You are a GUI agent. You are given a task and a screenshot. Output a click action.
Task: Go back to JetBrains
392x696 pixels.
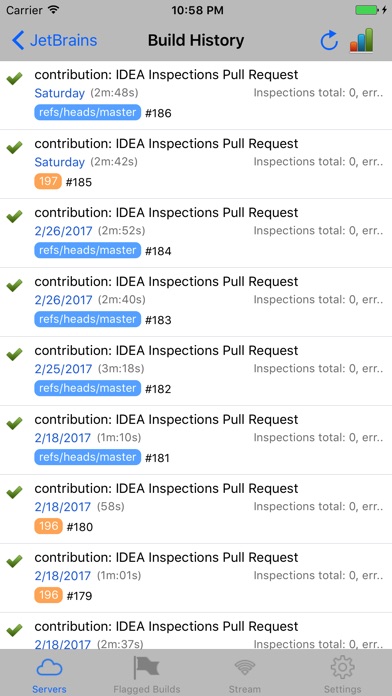click(x=54, y=40)
